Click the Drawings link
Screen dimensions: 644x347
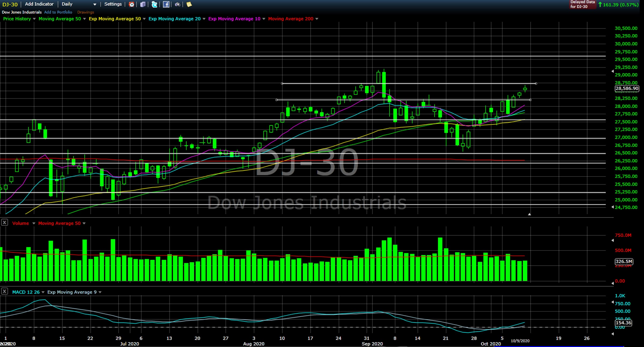coord(86,12)
